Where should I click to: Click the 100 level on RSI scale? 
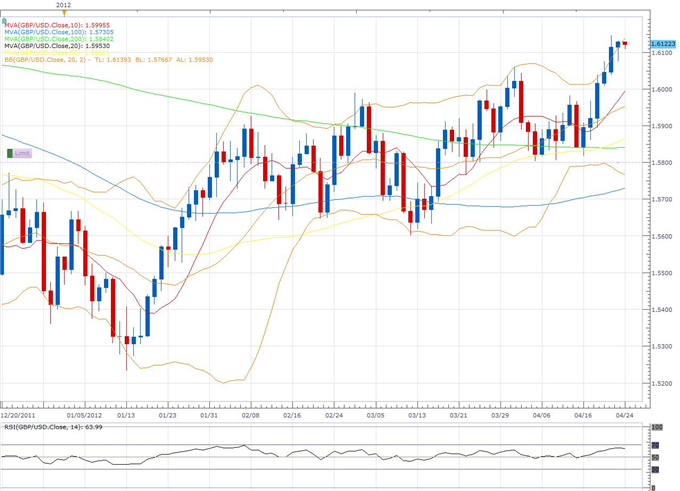tap(657, 428)
